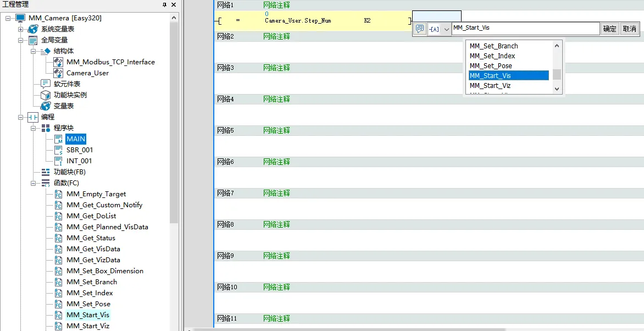Close the 工程管理 panel

[x=174, y=5]
